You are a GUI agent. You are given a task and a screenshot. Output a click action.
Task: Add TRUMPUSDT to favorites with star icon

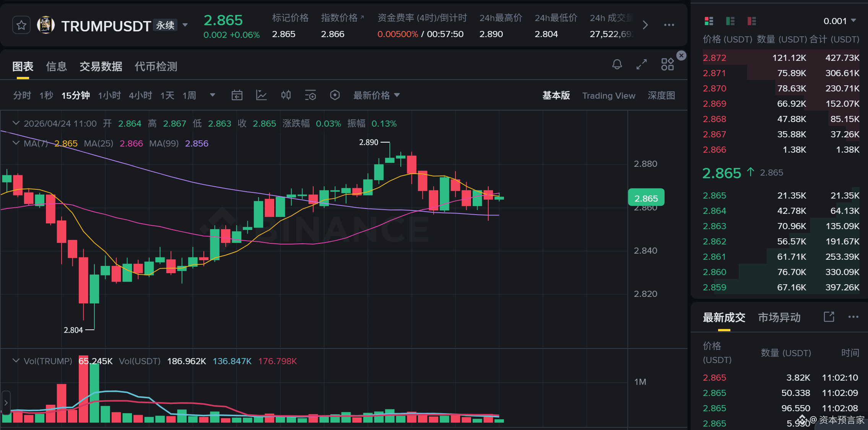point(21,25)
